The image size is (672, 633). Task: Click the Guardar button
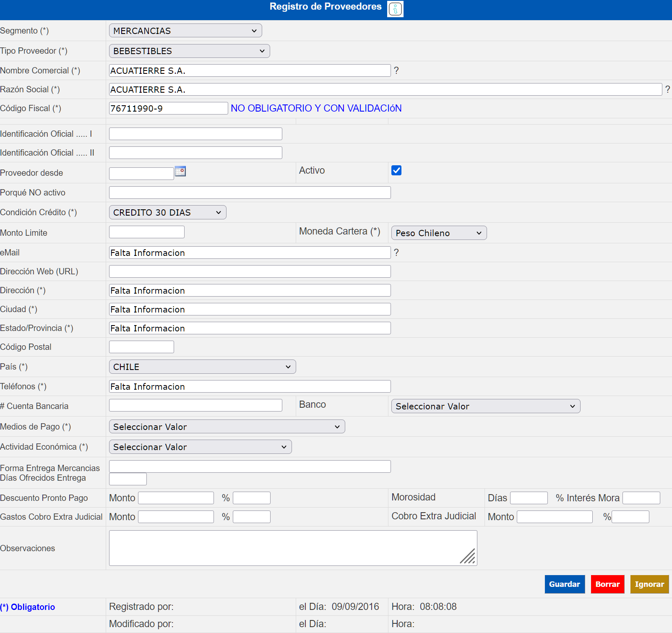coord(565,584)
